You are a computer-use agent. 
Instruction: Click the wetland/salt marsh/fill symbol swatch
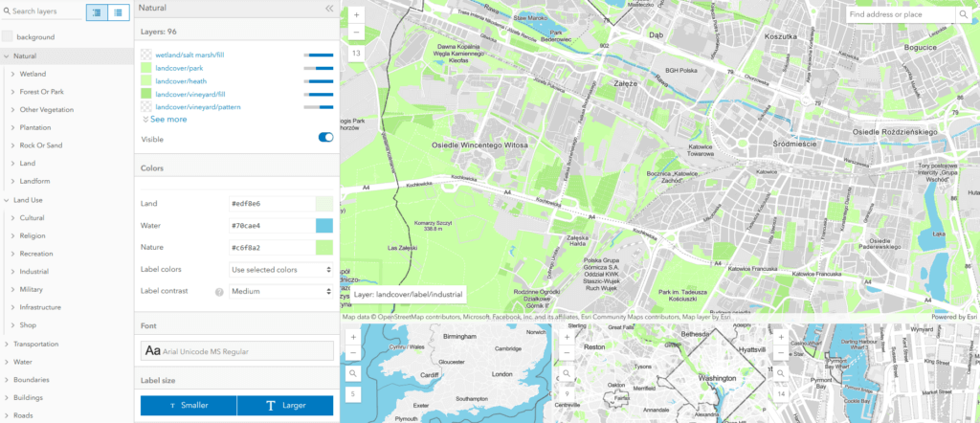point(146,55)
